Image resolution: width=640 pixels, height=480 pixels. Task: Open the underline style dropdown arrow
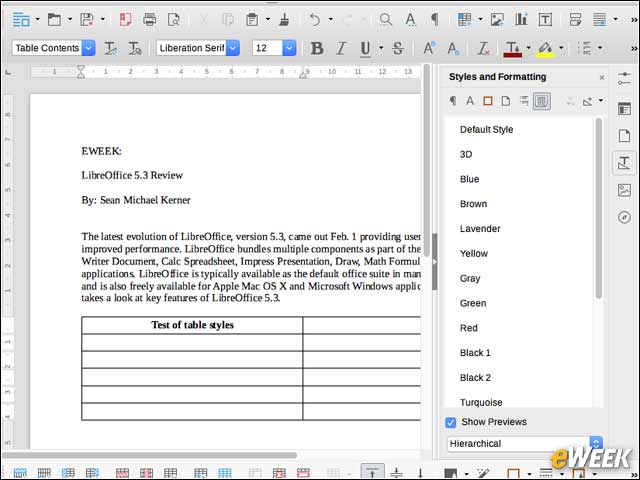tap(381, 48)
